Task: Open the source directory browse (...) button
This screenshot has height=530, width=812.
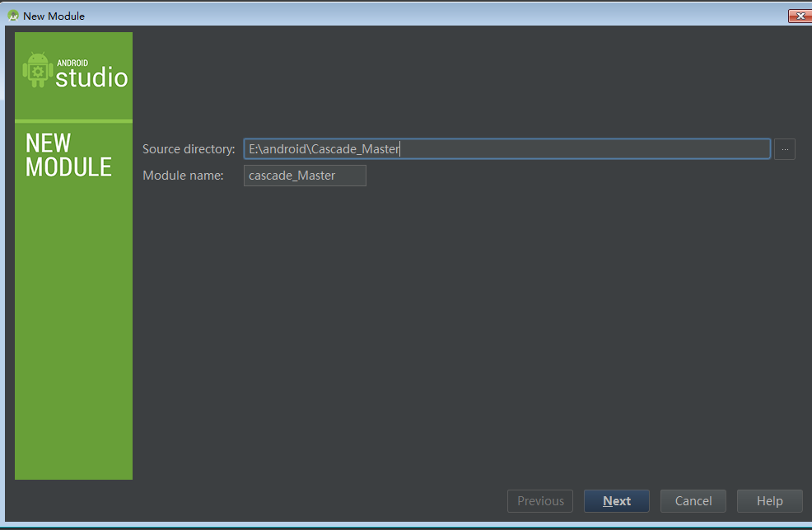Action: [x=784, y=149]
